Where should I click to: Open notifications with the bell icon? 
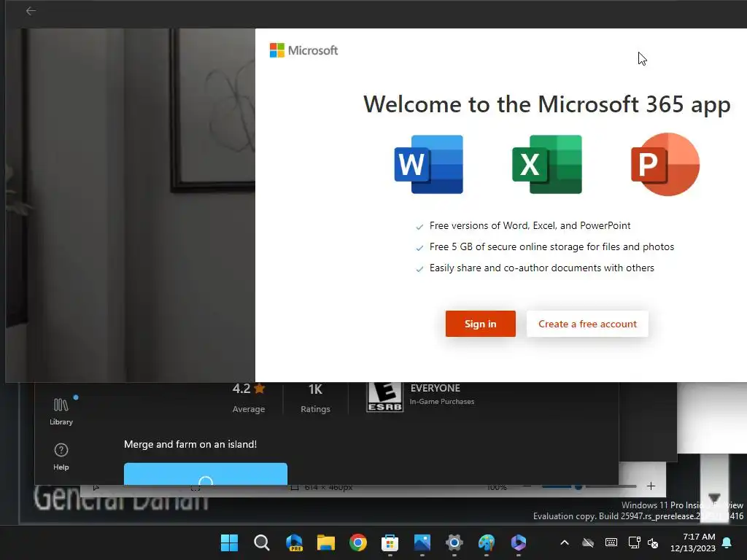click(x=727, y=542)
